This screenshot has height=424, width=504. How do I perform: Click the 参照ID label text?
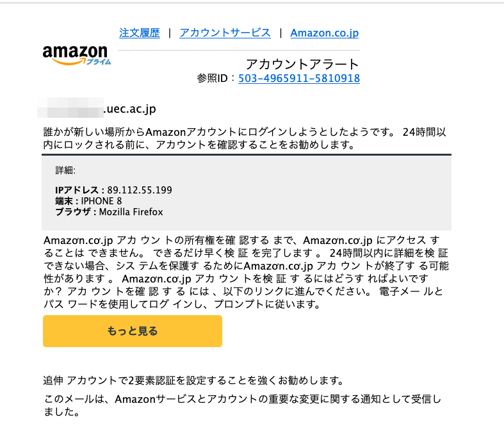(x=212, y=78)
